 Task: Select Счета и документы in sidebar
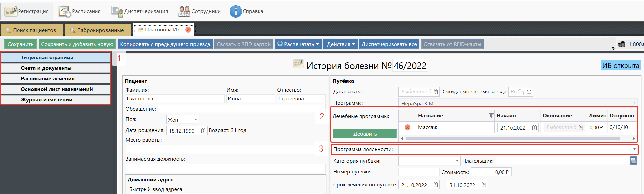coord(56,68)
